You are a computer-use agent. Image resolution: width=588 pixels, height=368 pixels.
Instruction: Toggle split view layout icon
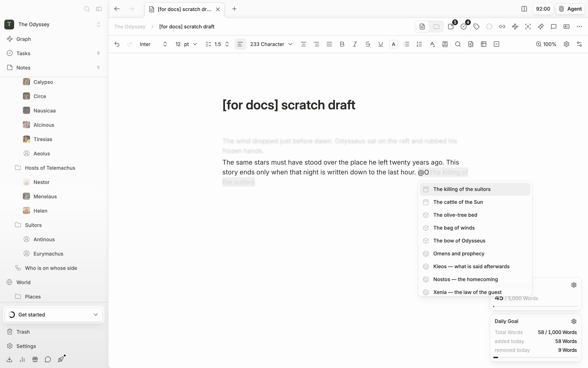[524, 9]
